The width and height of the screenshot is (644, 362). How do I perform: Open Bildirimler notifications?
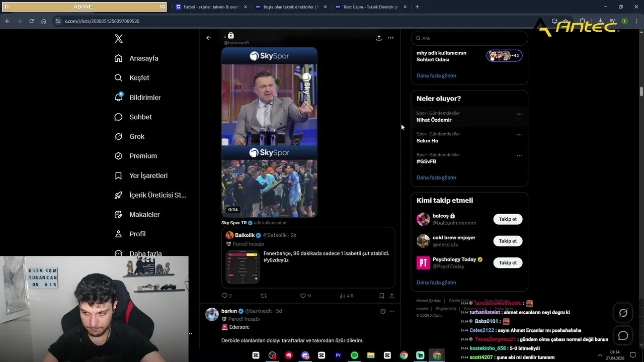click(x=137, y=98)
